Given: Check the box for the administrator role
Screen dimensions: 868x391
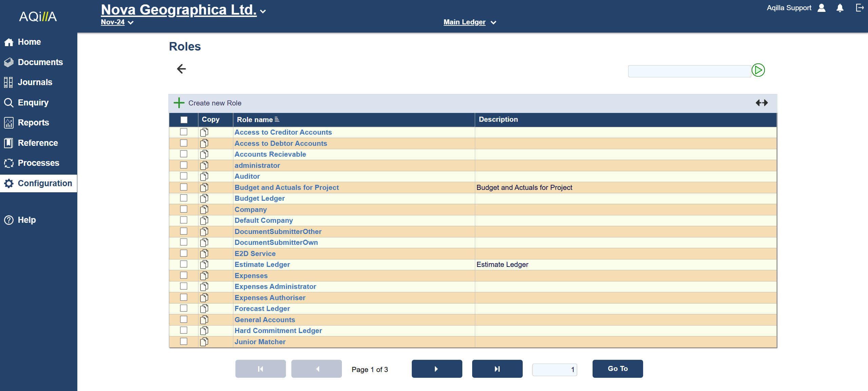Looking at the screenshot, I should pyautogui.click(x=184, y=165).
